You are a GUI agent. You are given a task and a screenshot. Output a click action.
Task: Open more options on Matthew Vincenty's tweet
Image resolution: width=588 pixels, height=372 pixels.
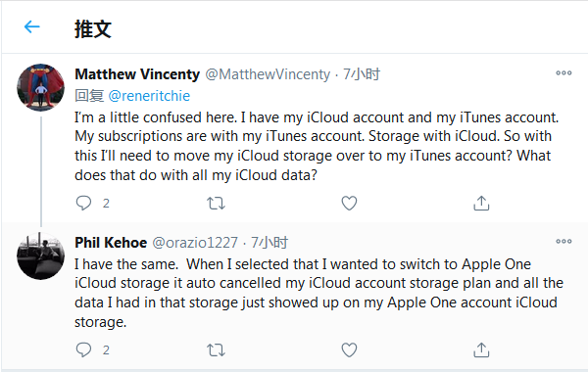(x=563, y=73)
